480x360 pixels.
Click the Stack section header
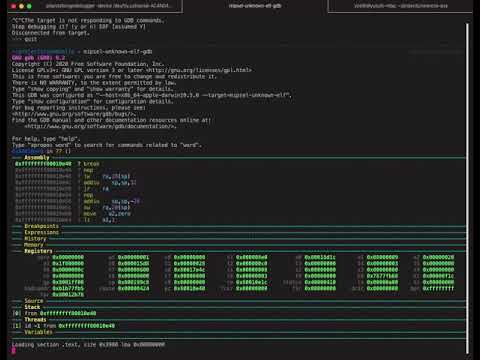click(32, 307)
